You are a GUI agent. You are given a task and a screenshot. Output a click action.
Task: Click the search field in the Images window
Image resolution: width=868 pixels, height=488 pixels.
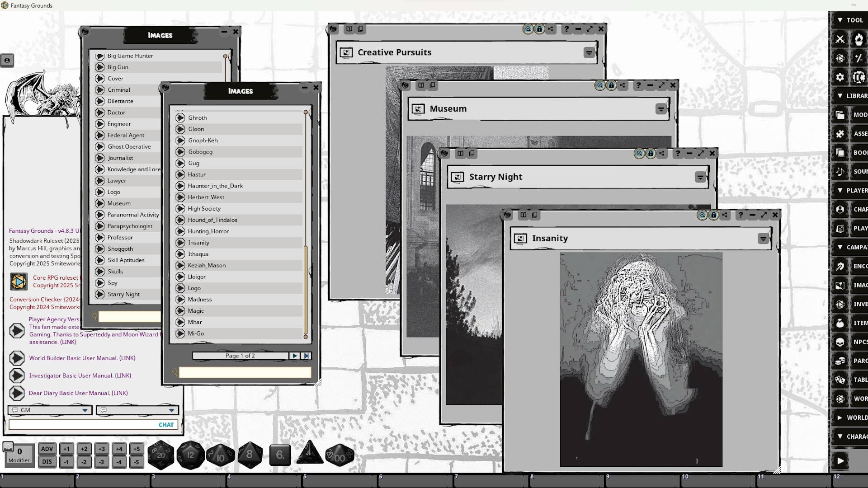(244, 372)
